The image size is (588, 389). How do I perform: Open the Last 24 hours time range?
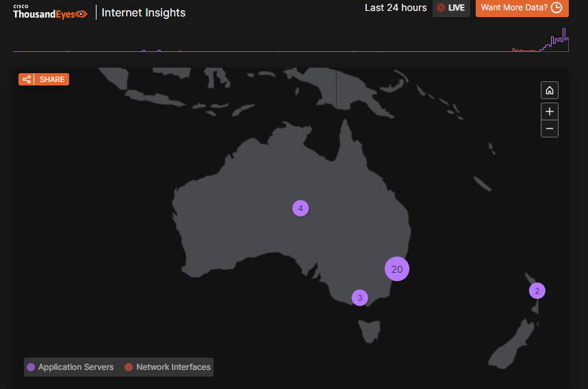[x=395, y=8]
